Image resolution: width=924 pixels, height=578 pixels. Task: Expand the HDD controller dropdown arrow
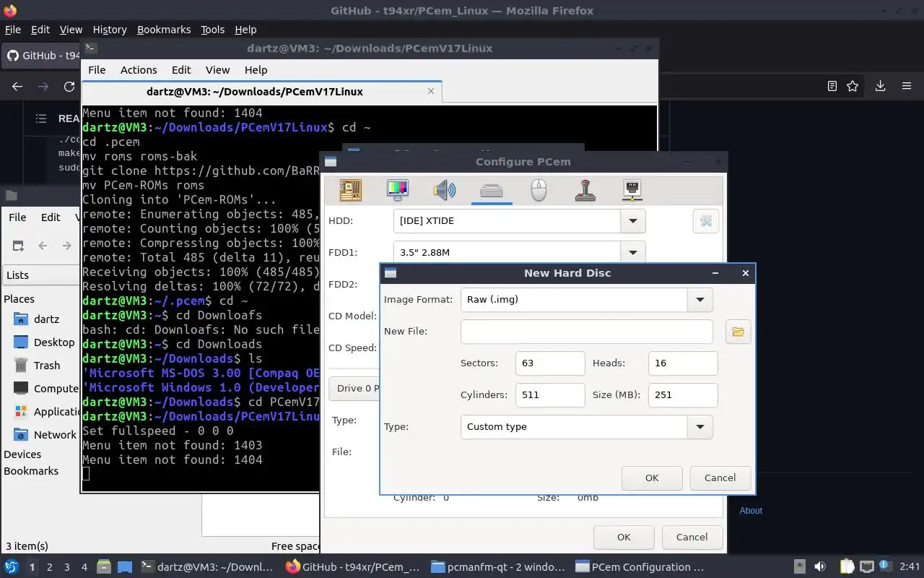click(633, 221)
